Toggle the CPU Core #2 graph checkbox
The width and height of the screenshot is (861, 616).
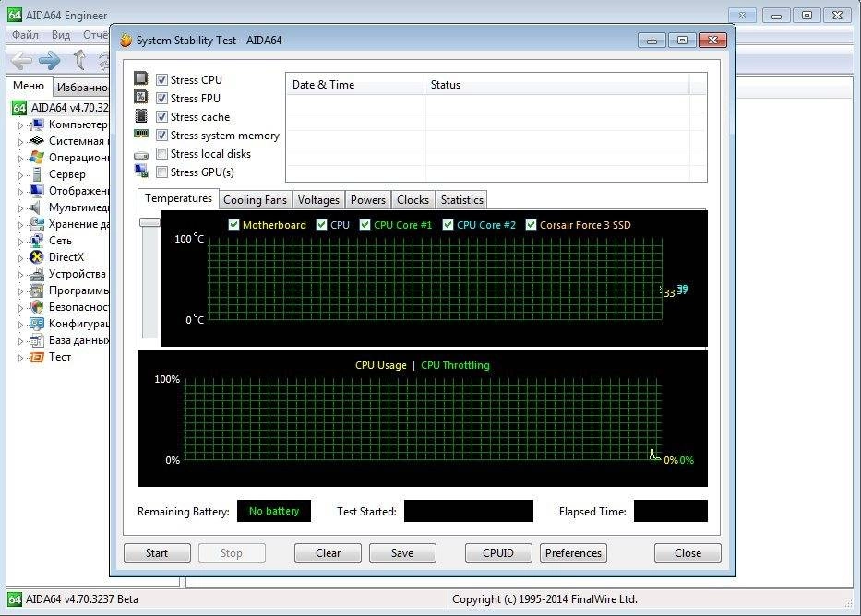(x=448, y=224)
